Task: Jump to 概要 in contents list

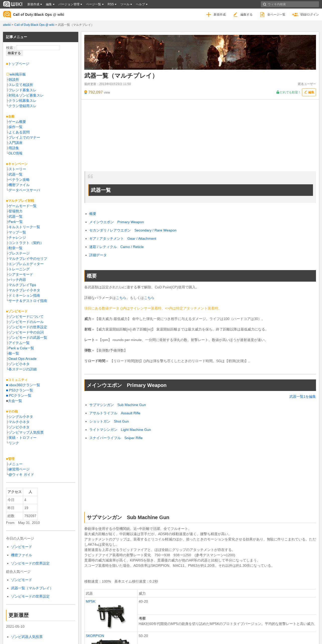Action: [x=93, y=214]
